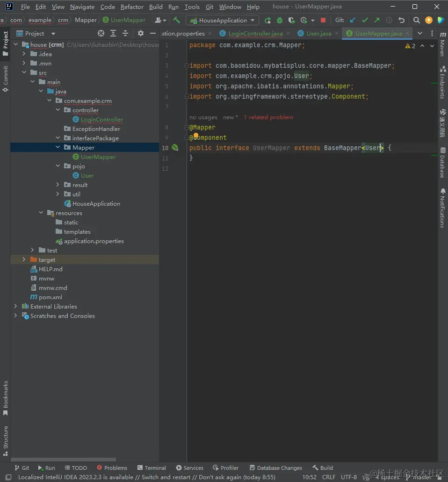Open the Terminal tool window button
448x482 pixels.
click(x=152, y=468)
